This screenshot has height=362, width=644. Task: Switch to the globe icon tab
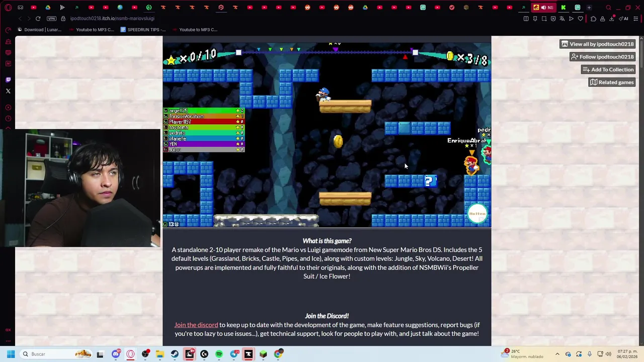click(x=120, y=8)
